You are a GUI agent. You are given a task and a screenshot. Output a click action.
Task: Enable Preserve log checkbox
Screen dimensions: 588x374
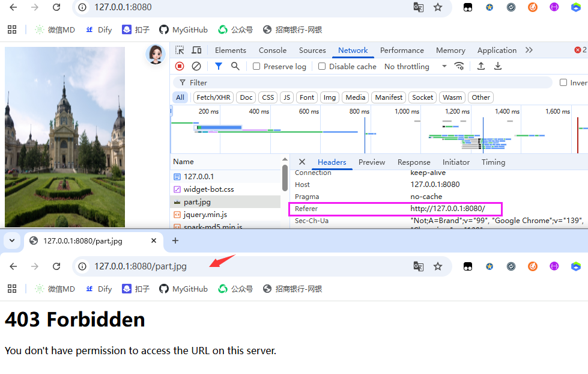(256, 67)
